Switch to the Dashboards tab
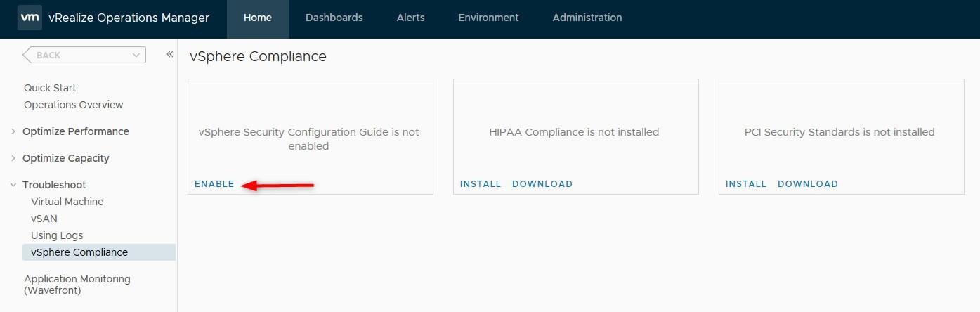This screenshot has height=312, width=980. click(x=334, y=18)
